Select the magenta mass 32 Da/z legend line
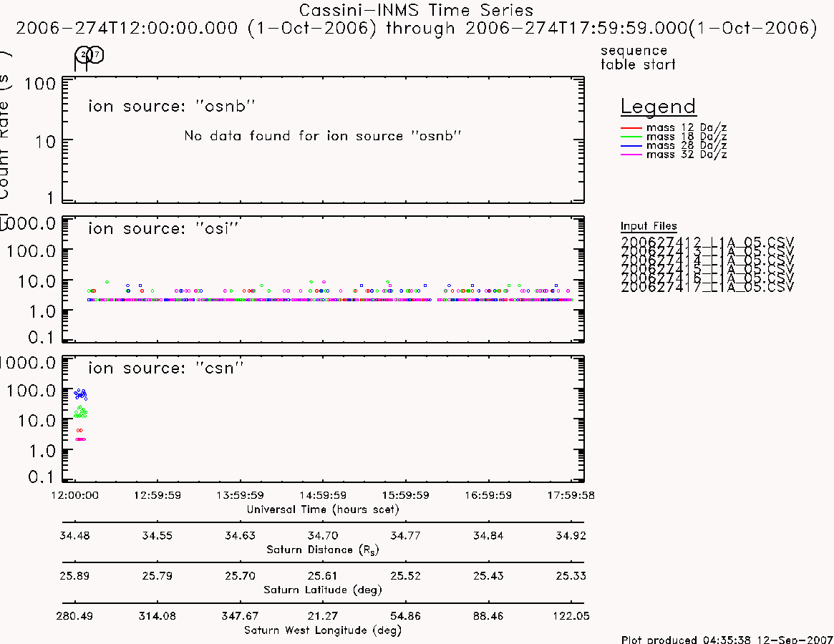The width and height of the screenshot is (834, 644). coord(631,155)
